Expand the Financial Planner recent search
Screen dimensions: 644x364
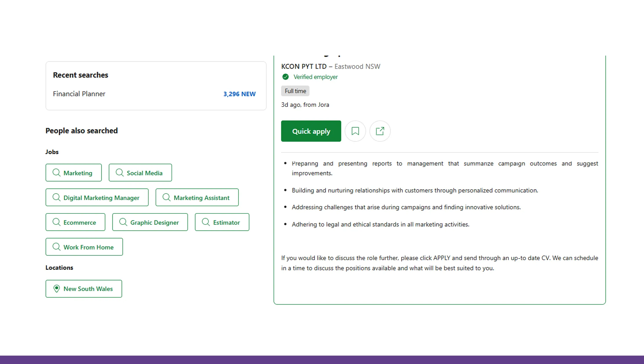pyautogui.click(x=79, y=94)
